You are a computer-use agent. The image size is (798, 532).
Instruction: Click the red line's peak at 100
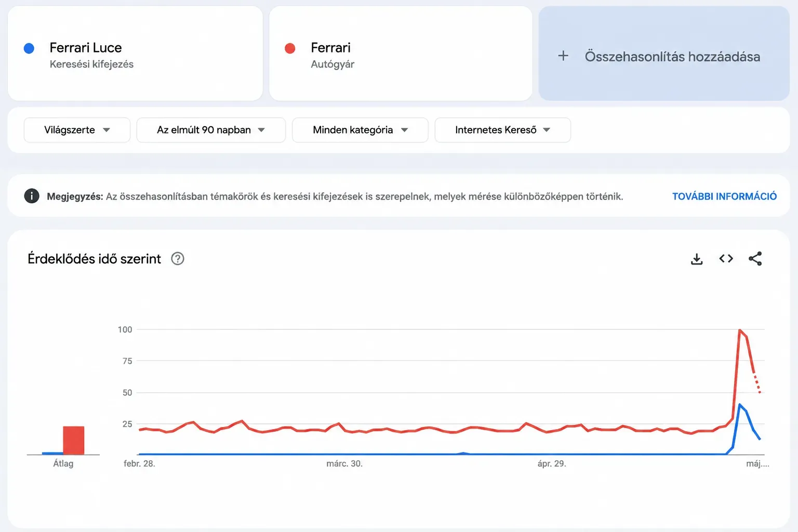click(x=739, y=330)
